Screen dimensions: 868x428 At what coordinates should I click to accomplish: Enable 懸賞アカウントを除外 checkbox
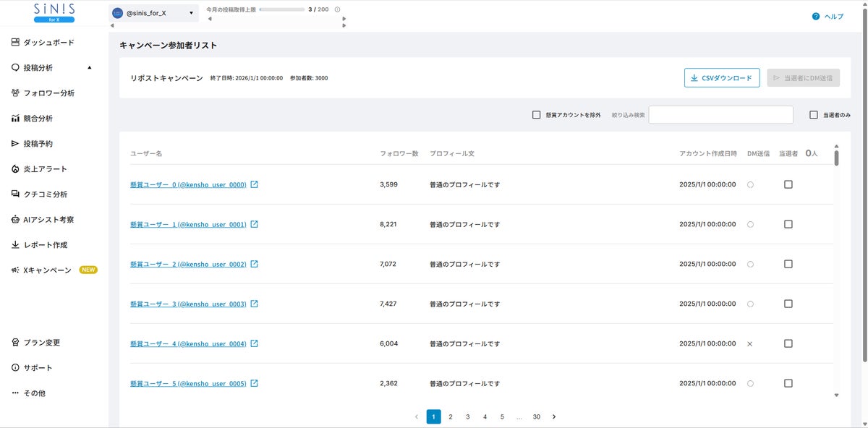coord(537,115)
